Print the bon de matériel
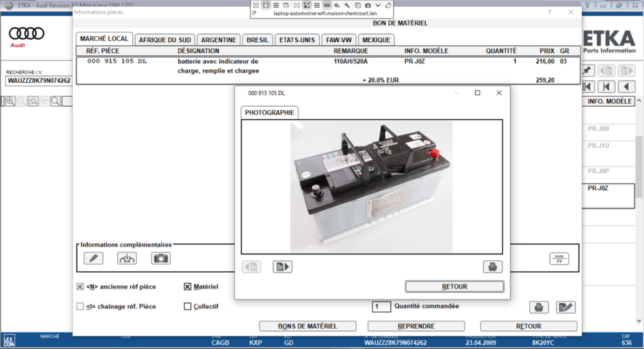Image resolution: width=644 pixels, height=349 pixels. point(539,307)
